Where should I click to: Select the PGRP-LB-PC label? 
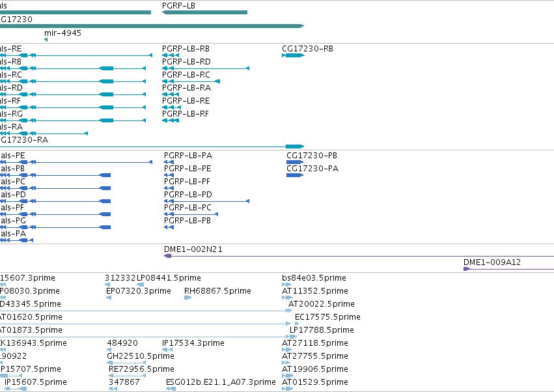(x=187, y=208)
